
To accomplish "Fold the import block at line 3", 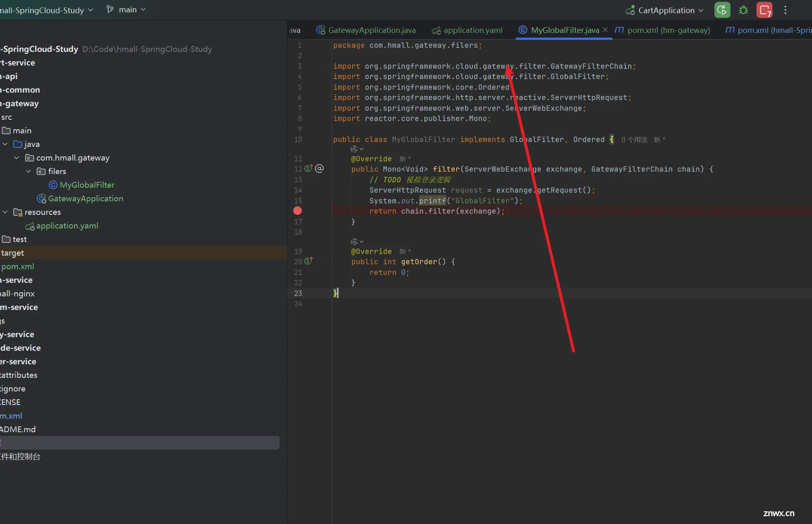I will click(x=328, y=66).
